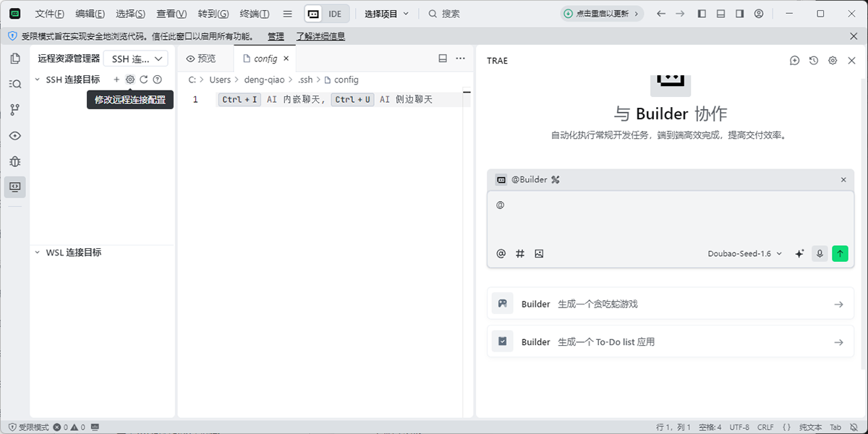Start a new chat in the TRAE panel

[x=794, y=61]
